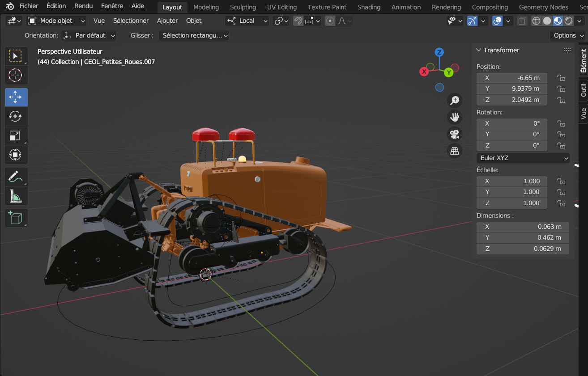Viewport: 588px width, 376px height.
Task: Click the Pan view hand icon
Action: pyautogui.click(x=455, y=117)
